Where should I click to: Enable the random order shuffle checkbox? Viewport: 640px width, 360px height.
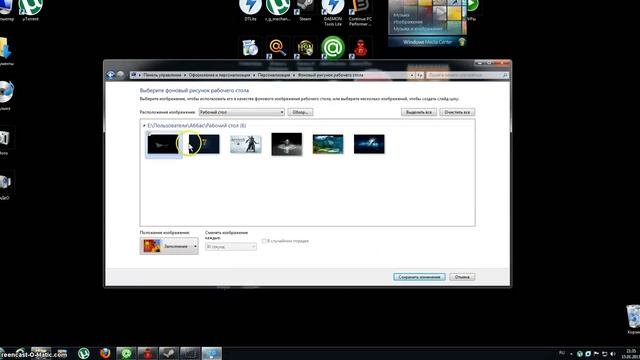(x=264, y=241)
